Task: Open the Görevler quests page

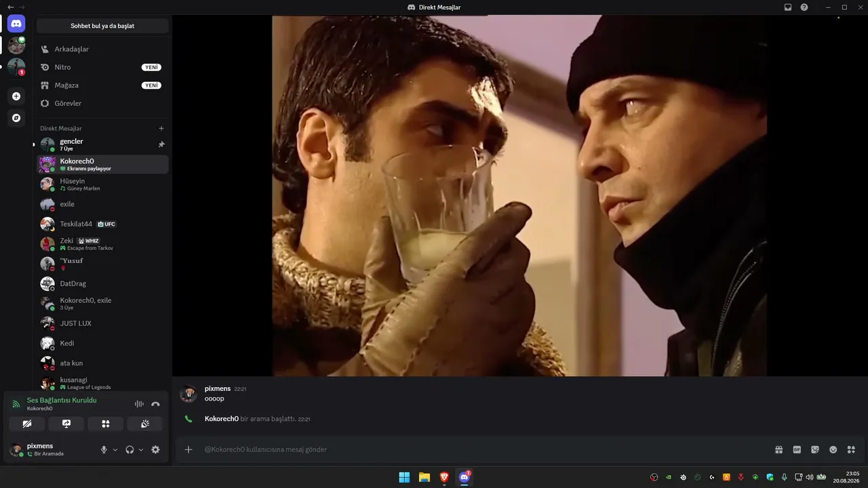Action: (102, 103)
